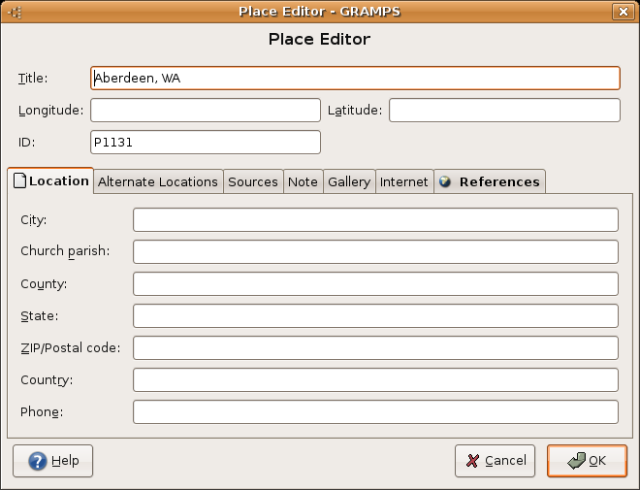Viewport: 640px width, 490px height.
Task: Select the ID field containing P1131
Action: [205, 142]
